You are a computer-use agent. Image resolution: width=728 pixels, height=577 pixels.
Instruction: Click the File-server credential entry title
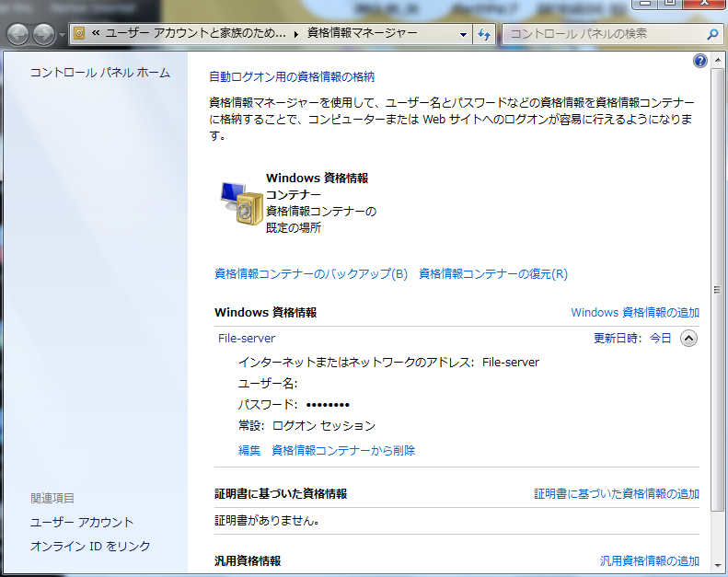tap(247, 339)
